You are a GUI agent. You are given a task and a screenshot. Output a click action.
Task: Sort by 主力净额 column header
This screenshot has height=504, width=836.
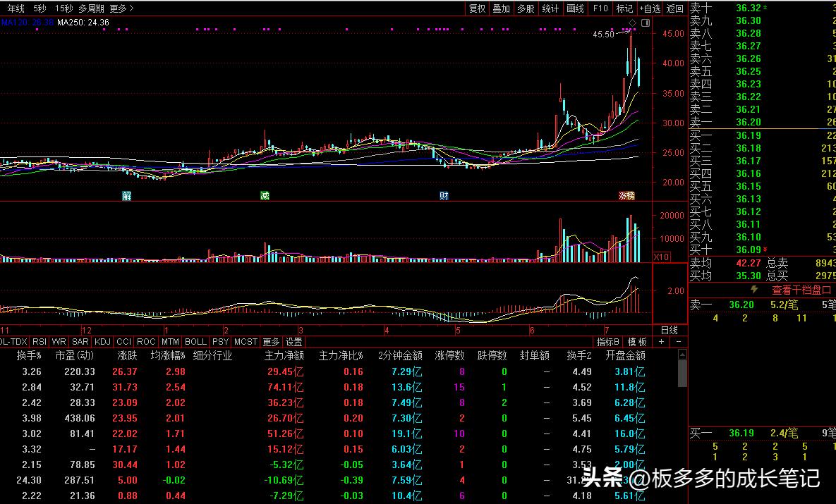[284, 355]
